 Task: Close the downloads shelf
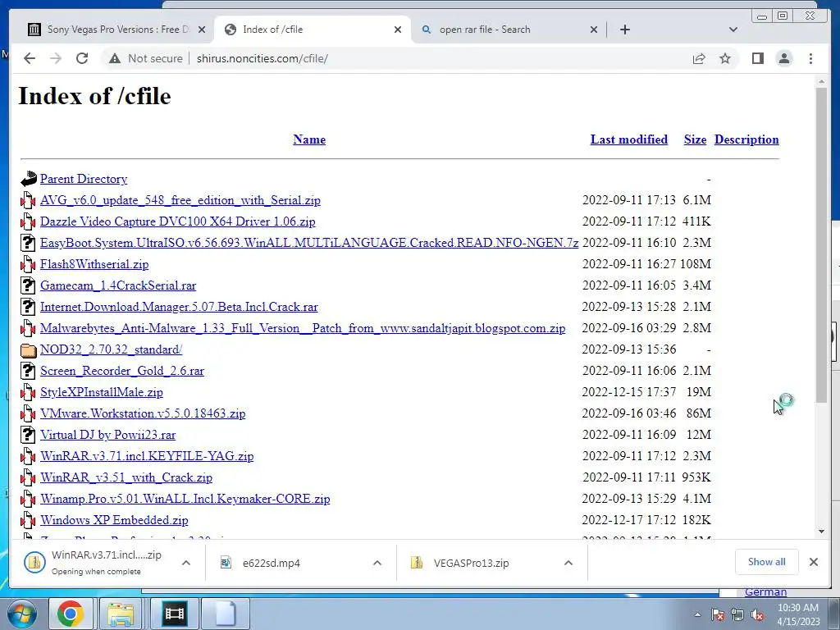tap(813, 562)
